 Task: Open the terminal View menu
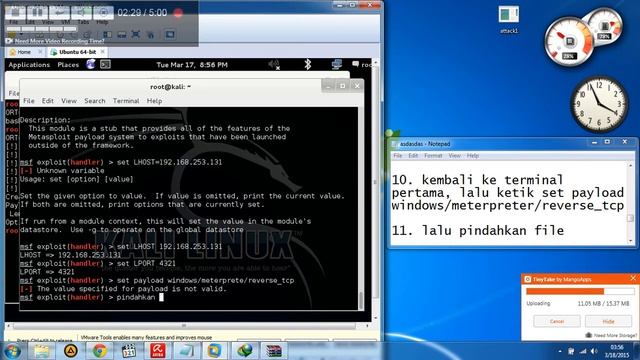pyautogui.click(x=69, y=101)
